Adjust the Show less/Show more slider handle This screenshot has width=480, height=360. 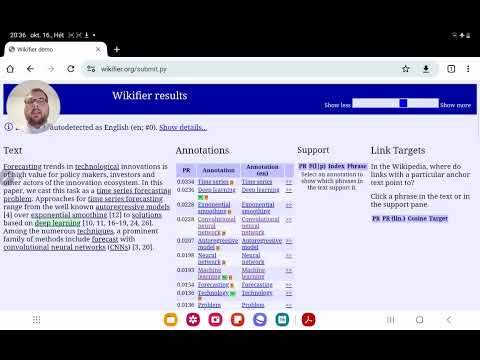[x=403, y=103]
